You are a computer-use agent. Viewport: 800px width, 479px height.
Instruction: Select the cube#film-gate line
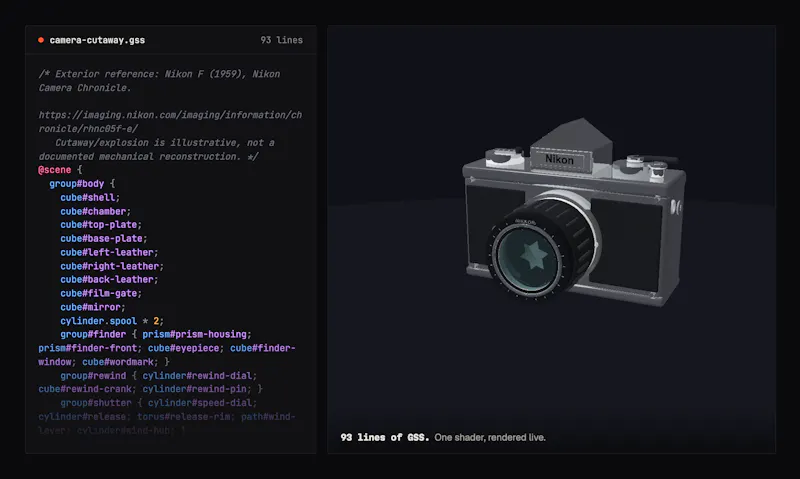coord(101,293)
